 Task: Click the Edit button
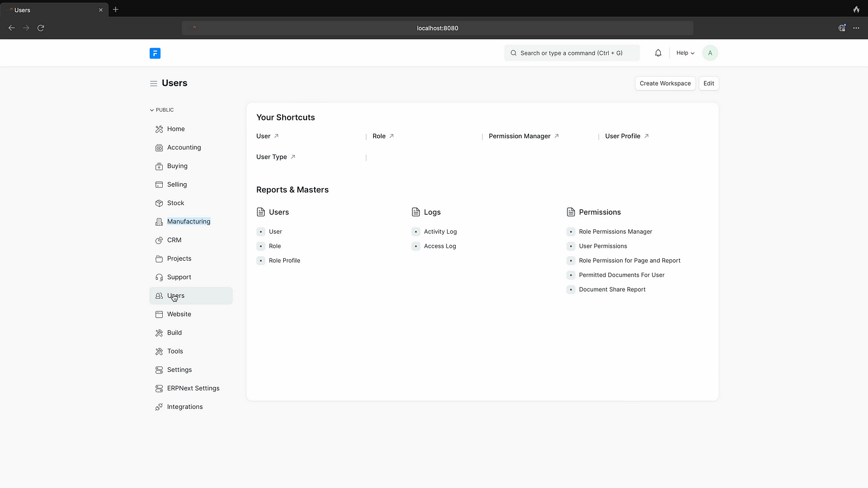click(x=709, y=84)
